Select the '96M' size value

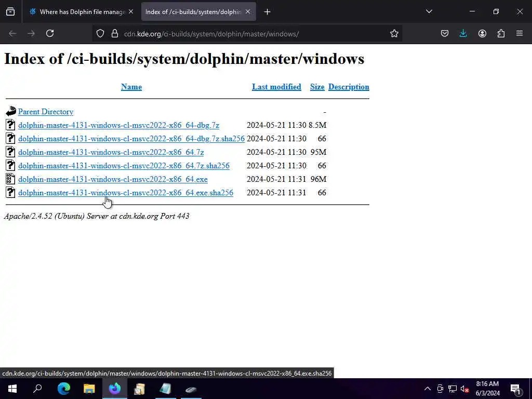(318, 179)
